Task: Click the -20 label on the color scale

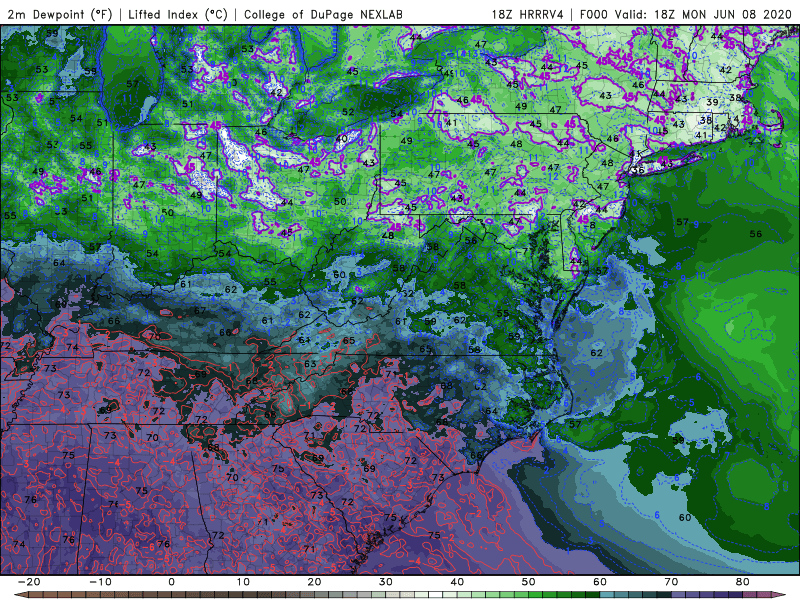Action: coord(29,582)
